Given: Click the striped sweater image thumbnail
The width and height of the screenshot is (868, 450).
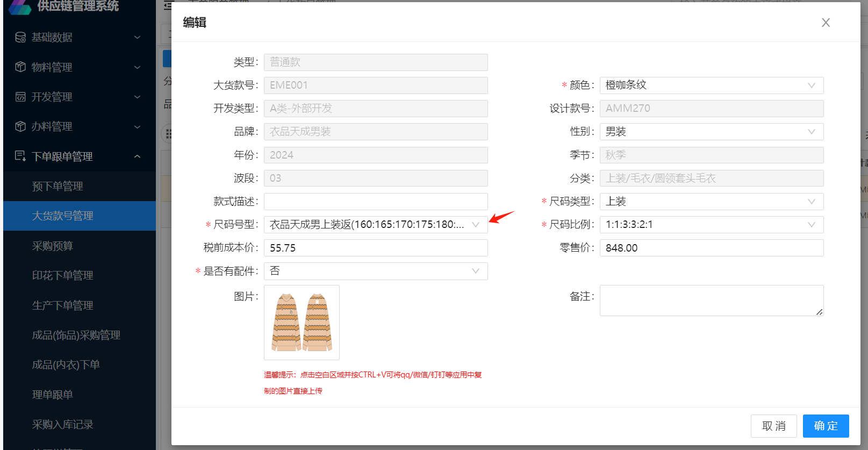Looking at the screenshot, I should coord(302,322).
